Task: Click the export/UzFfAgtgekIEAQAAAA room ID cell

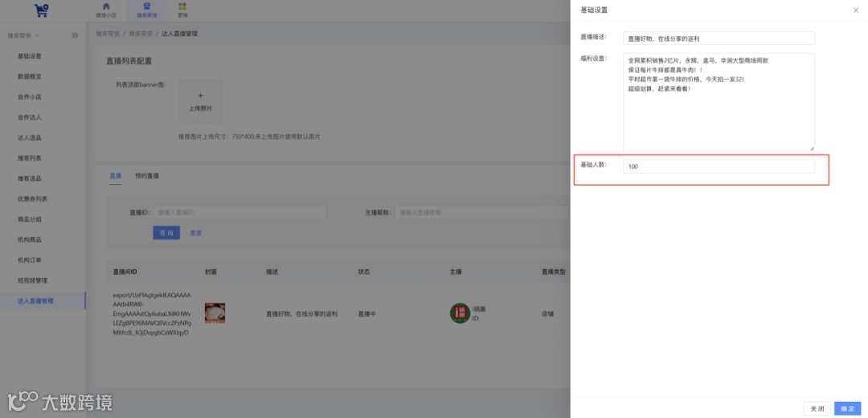Action: pos(152,314)
